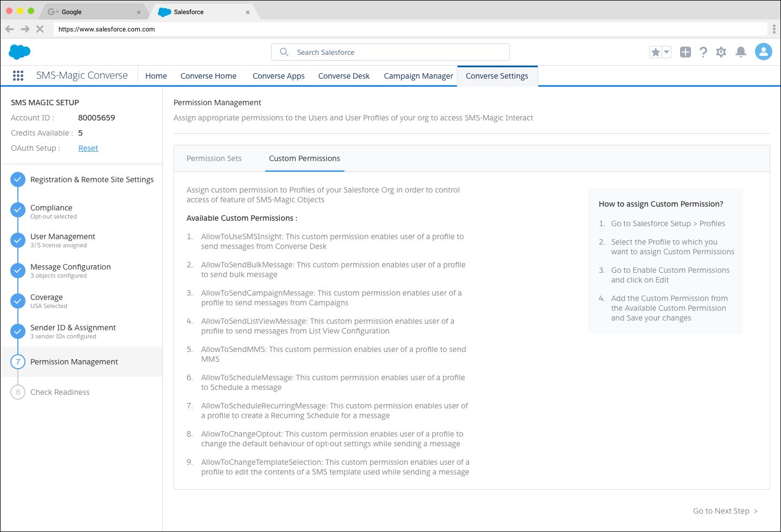Click the Compliance step checkmark icon
The width and height of the screenshot is (781, 532).
pyautogui.click(x=18, y=210)
